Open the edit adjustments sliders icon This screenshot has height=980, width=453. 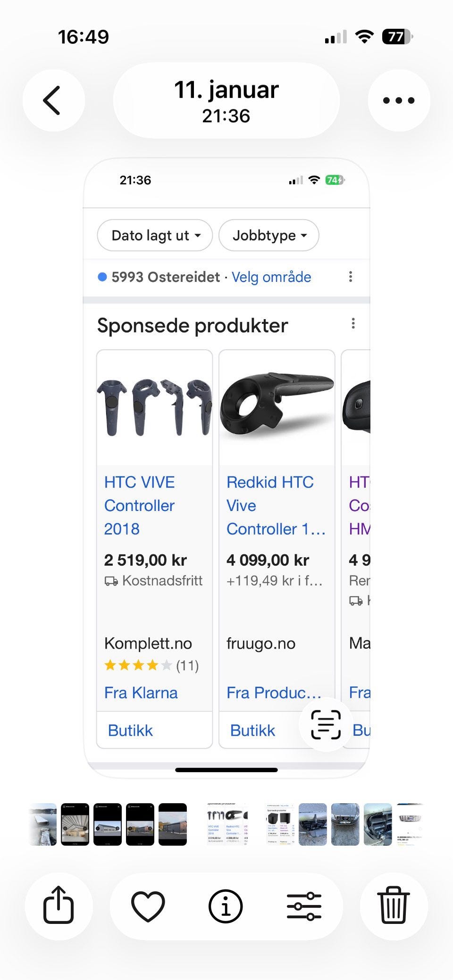pyautogui.click(x=304, y=906)
